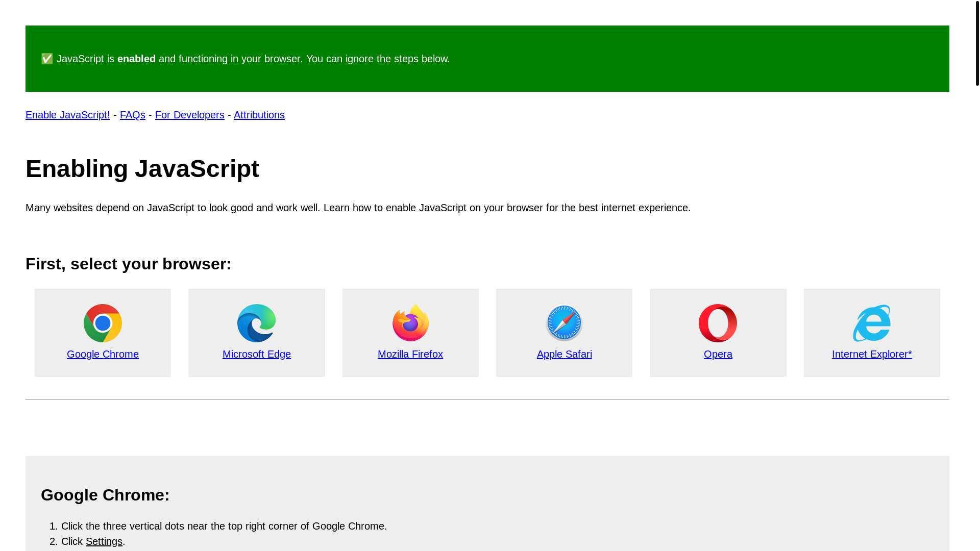Click the Microsoft Edge logo icon

pyautogui.click(x=256, y=323)
